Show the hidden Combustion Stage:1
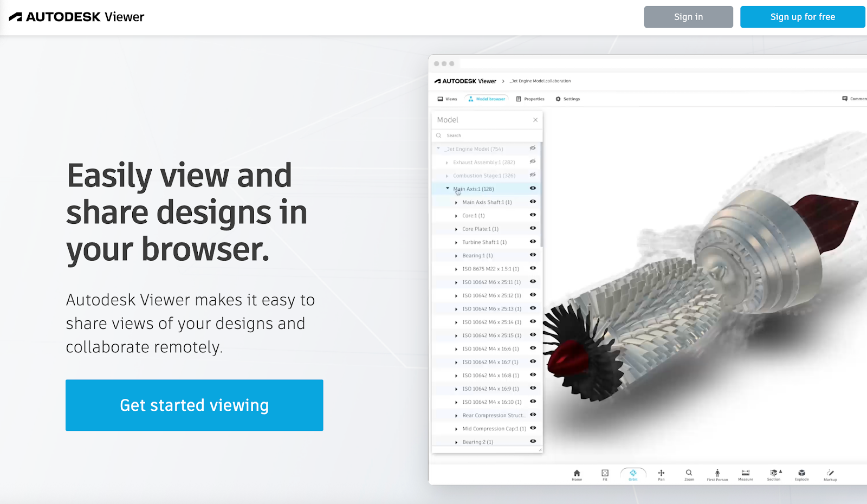 (x=533, y=175)
